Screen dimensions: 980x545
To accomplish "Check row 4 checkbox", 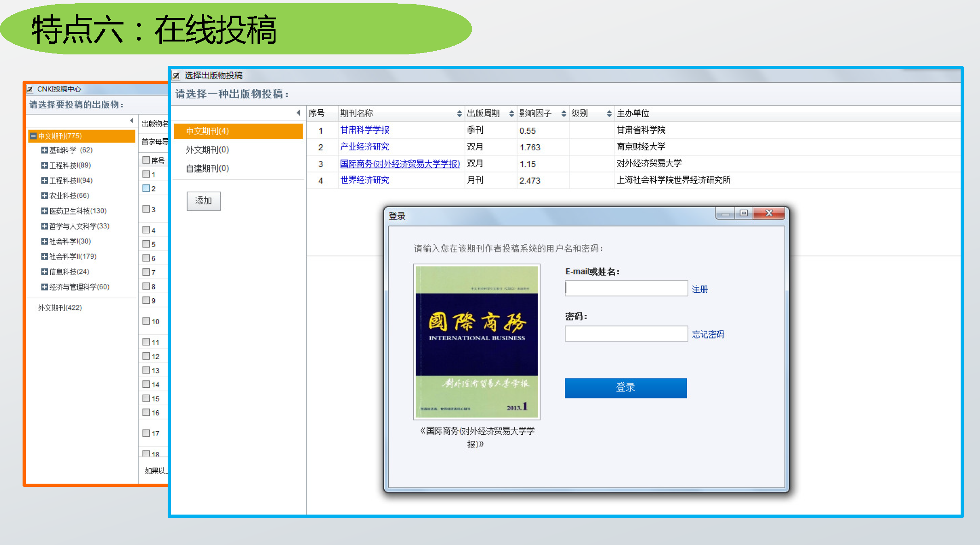I will click(146, 230).
